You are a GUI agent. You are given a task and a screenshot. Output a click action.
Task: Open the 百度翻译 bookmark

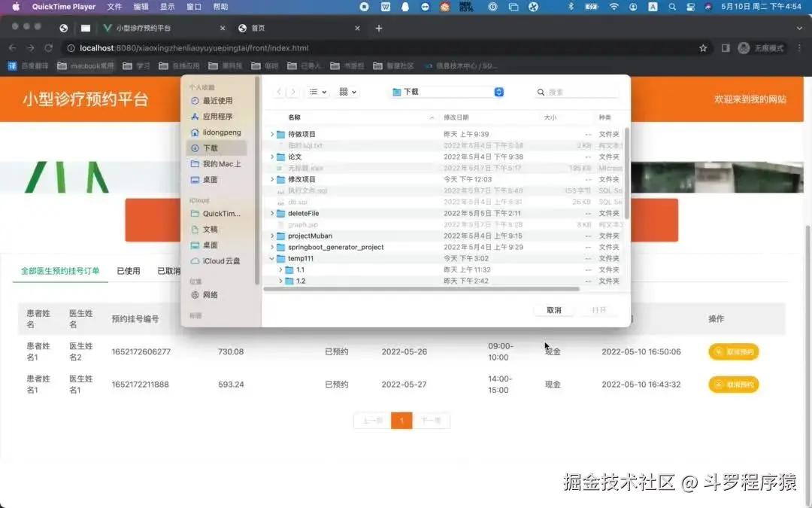28,65
